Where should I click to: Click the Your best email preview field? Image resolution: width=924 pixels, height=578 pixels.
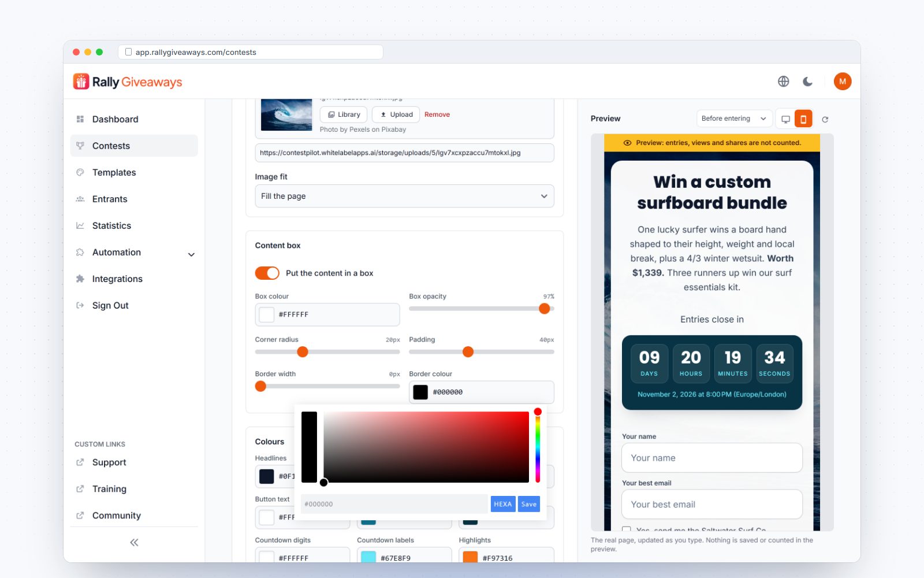(712, 505)
